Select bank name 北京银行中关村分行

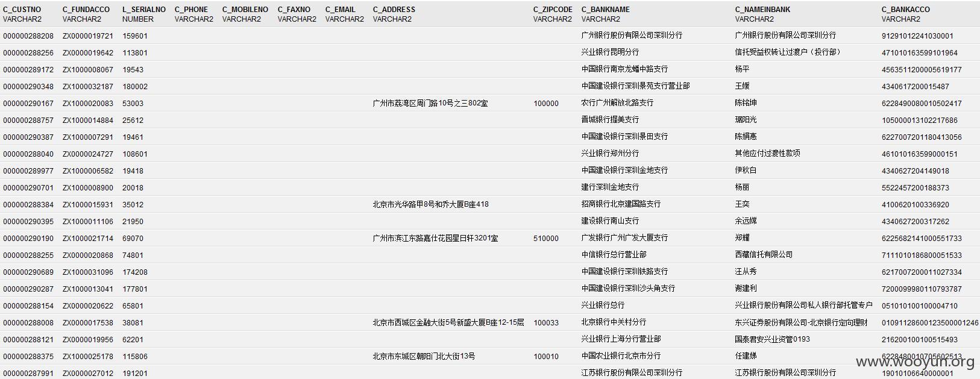tap(614, 322)
